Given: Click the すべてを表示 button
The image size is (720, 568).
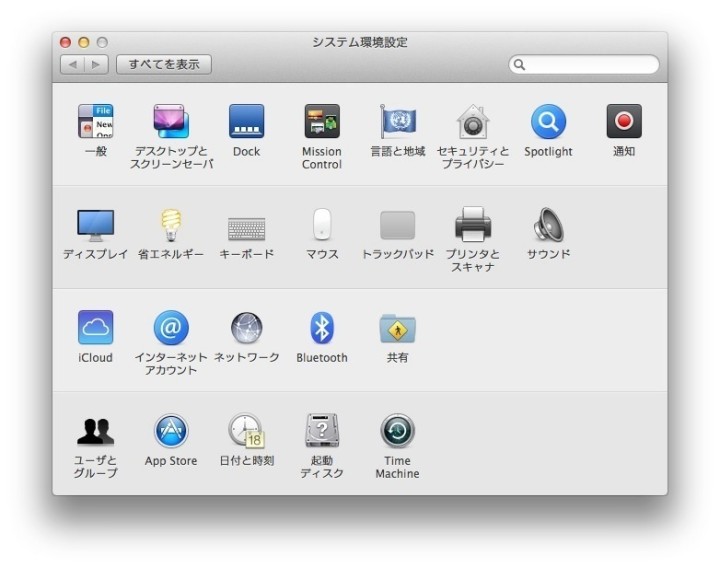Looking at the screenshot, I should [164, 64].
